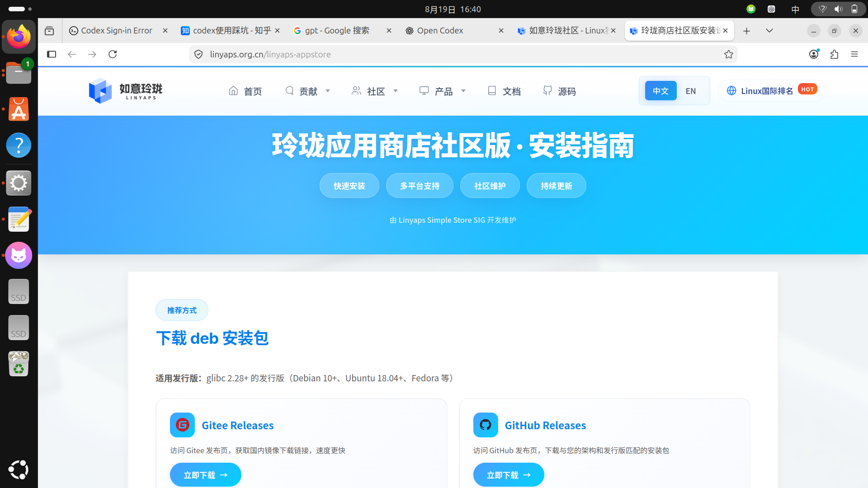The width and height of the screenshot is (868, 488).
Task: Click the Activities workspace indicator
Action: coord(20,9)
